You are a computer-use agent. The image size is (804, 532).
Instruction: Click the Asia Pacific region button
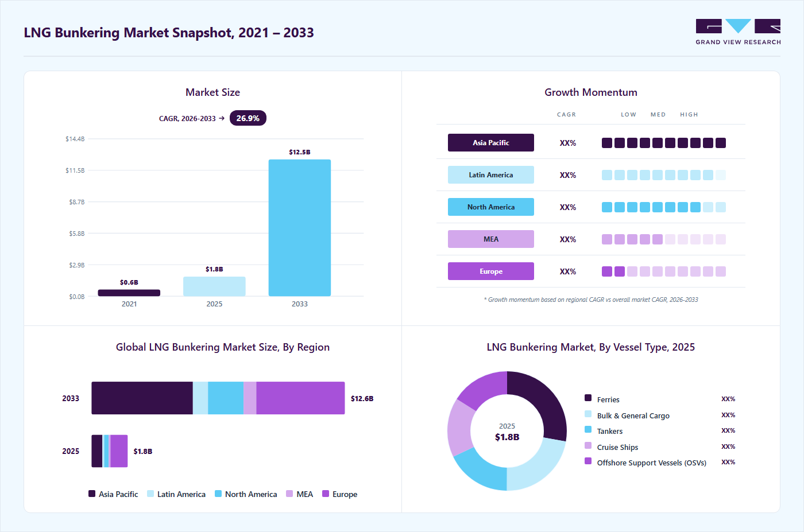click(x=491, y=143)
